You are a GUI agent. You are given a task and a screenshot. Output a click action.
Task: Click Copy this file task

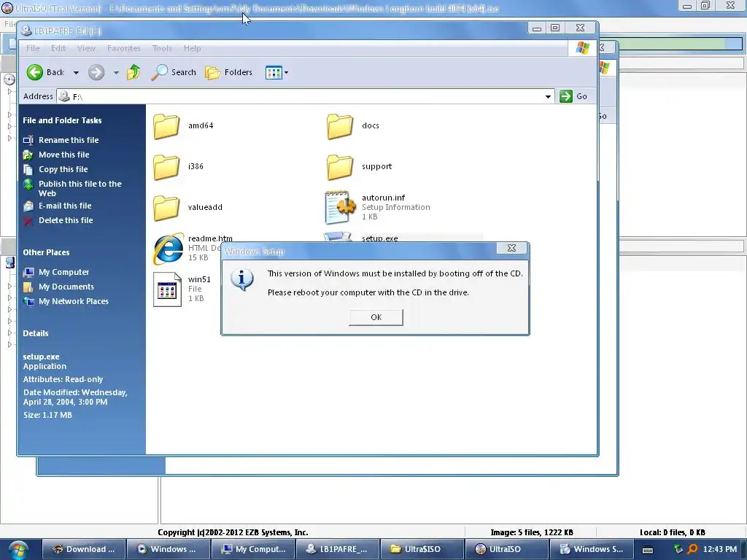point(63,169)
